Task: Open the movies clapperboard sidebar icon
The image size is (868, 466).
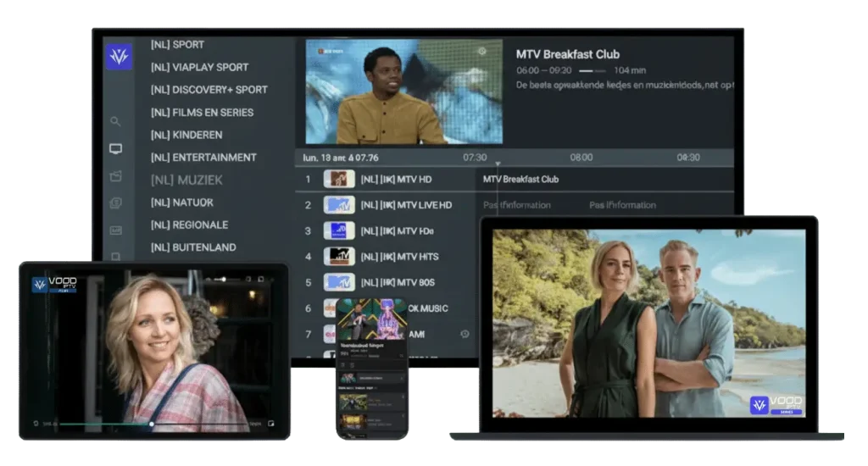Action: [115, 176]
